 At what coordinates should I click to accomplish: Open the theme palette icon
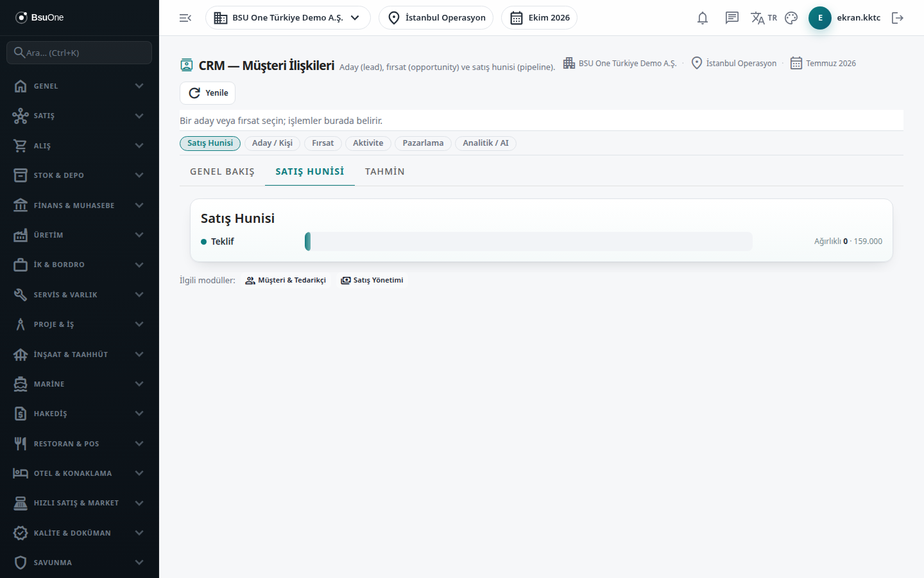point(791,18)
